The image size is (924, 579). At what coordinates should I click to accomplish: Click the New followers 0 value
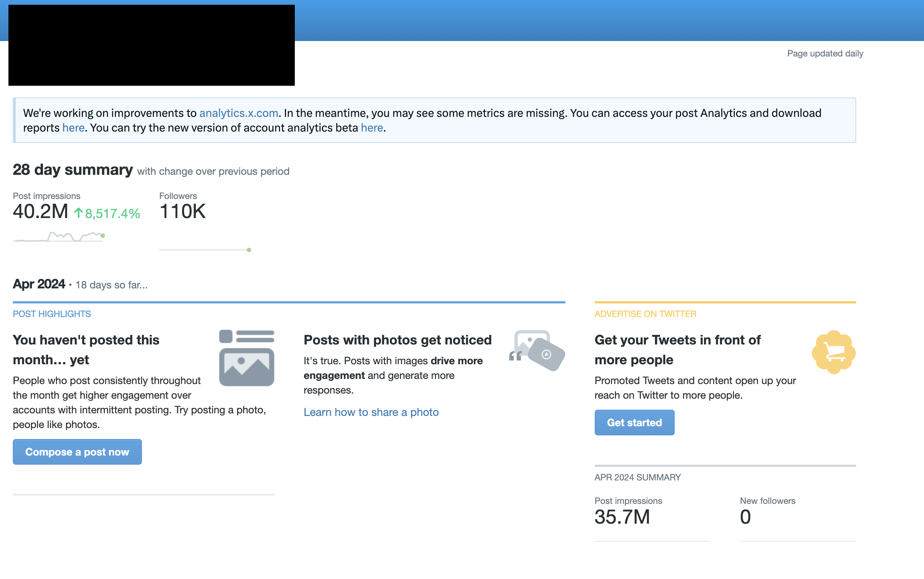pyautogui.click(x=745, y=517)
